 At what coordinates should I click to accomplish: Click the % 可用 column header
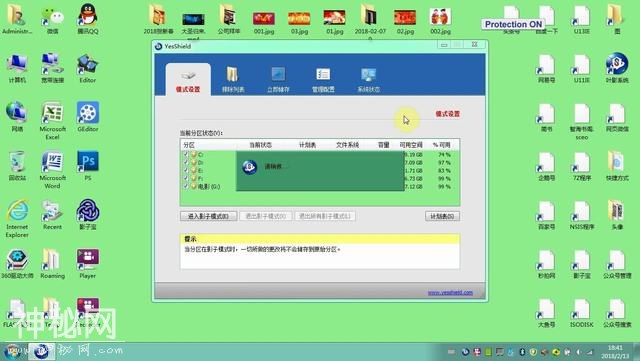[441, 145]
